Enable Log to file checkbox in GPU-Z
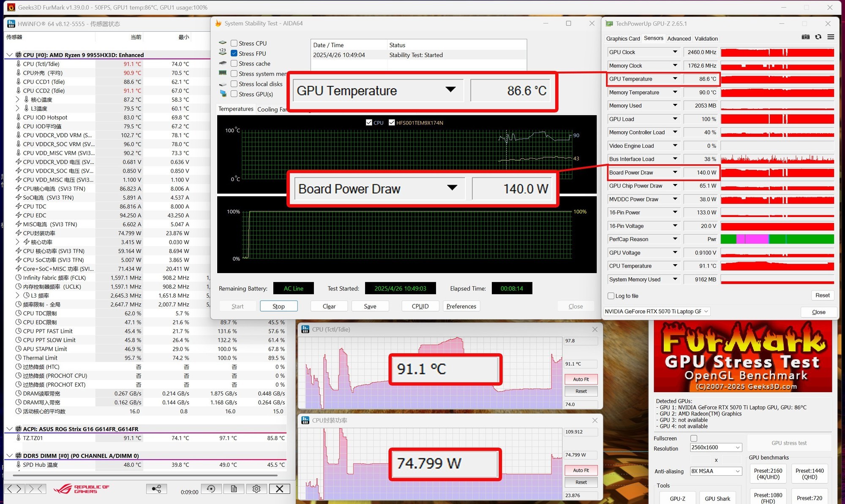The height and width of the screenshot is (504, 845). [611, 296]
